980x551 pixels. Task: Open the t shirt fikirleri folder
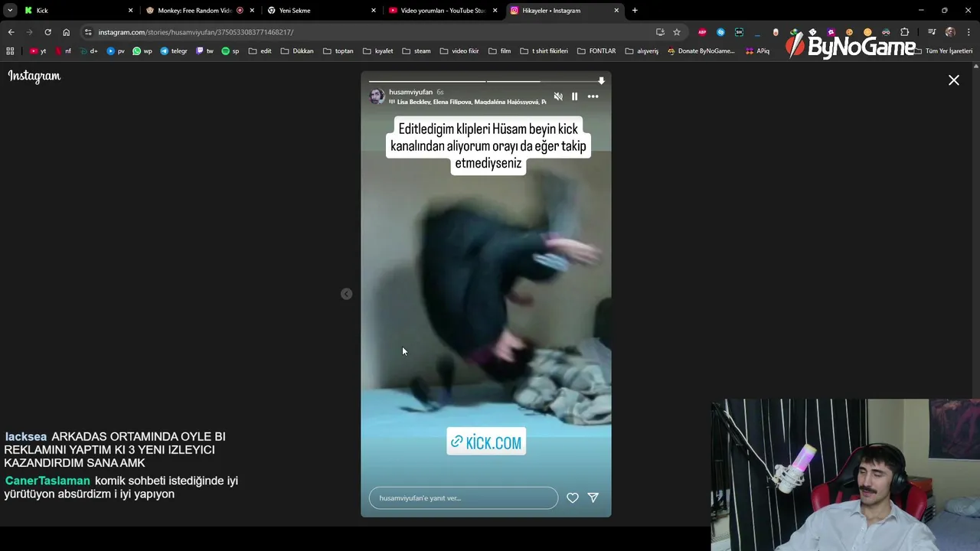click(x=544, y=51)
